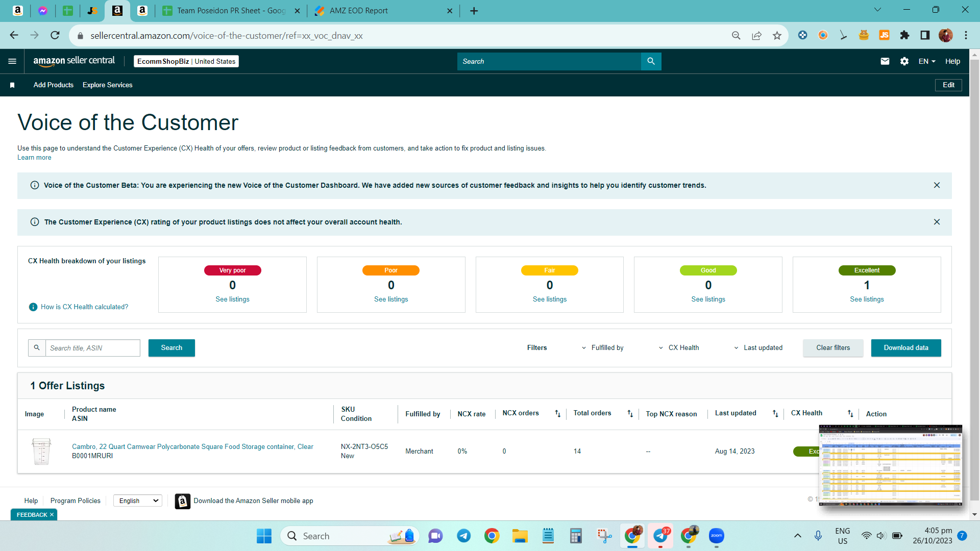Click the magnifier icon beside Search title field
Screen dimensions: 980x551
37,348
